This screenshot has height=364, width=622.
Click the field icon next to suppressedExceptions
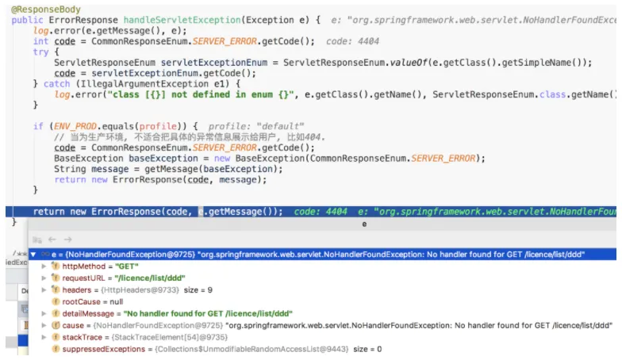pos(56,349)
